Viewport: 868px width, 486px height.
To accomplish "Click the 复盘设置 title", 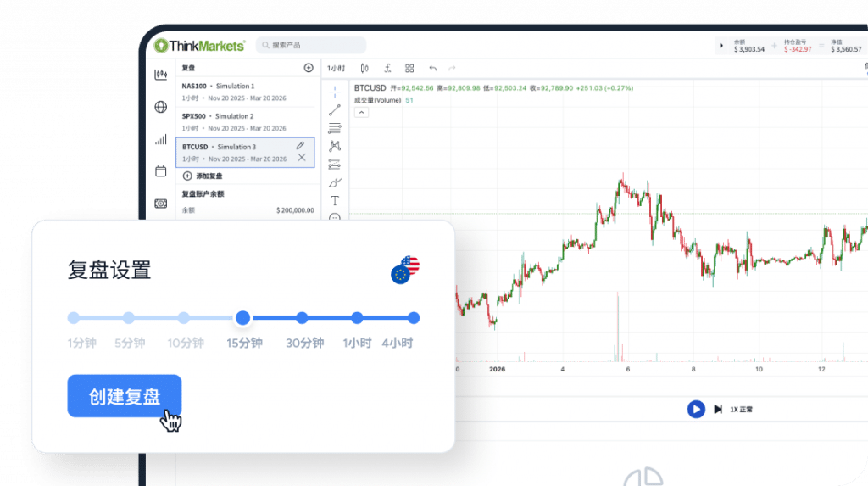I will click(109, 271).
